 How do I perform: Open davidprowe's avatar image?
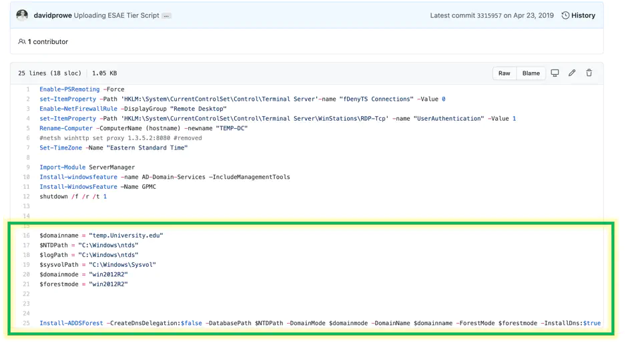click(x=22, y=15)
